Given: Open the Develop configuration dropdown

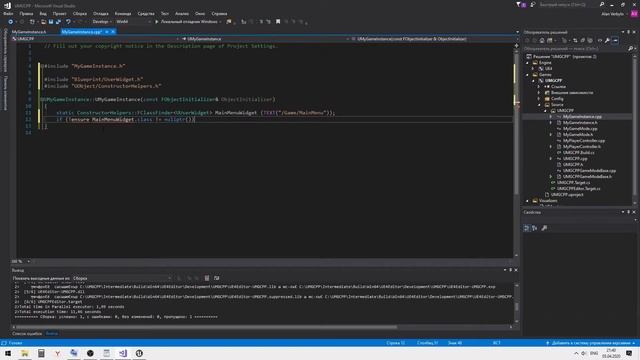Looking at the screenshot, I should pyautogui.click(x=102, y=22).
